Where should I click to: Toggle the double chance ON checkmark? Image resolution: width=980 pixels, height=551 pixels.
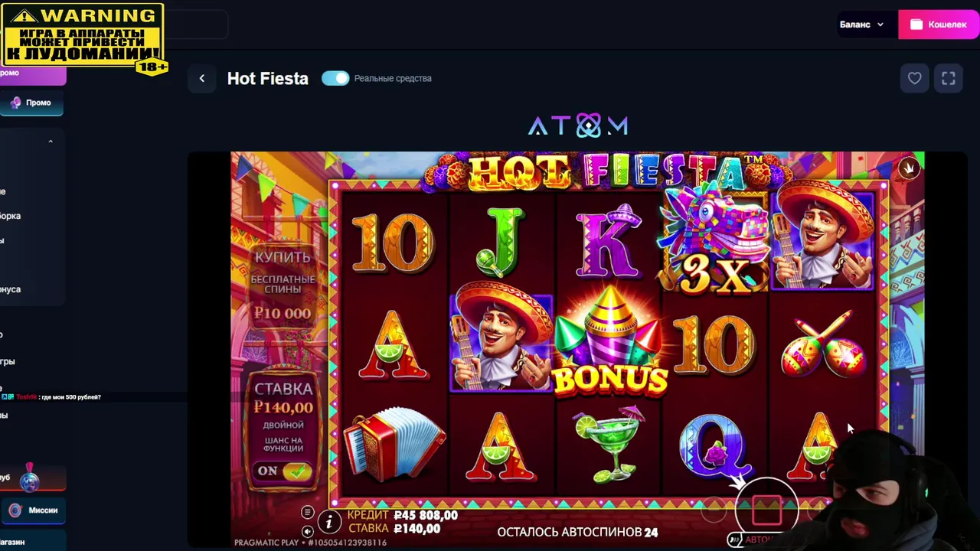296,471
